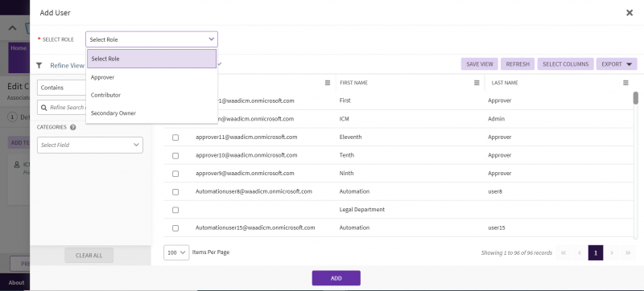Viewport: 644px width, 291px height.
Task: Click approver11@waadicm.onmicrosoft.com email cell
Action: coord(246,137)
